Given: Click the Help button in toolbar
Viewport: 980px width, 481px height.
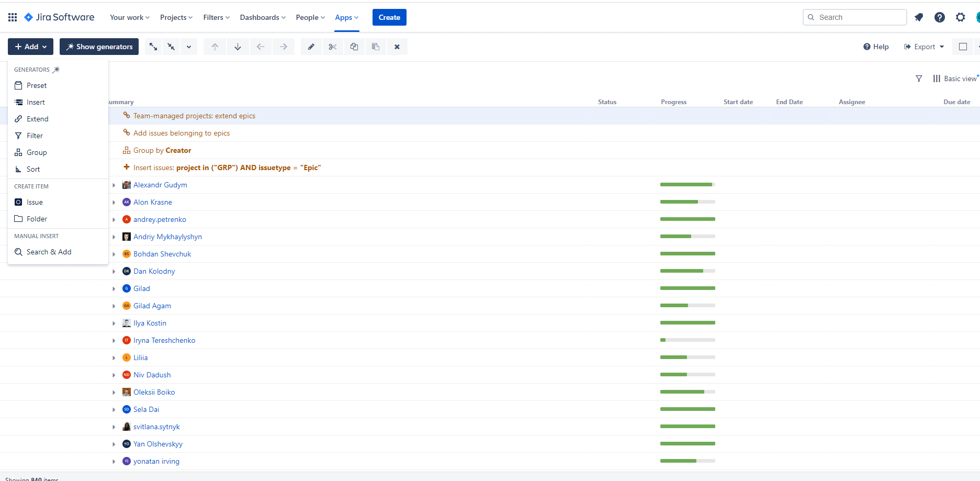Looking at the screenshot, I should click(x=876, y=47).
